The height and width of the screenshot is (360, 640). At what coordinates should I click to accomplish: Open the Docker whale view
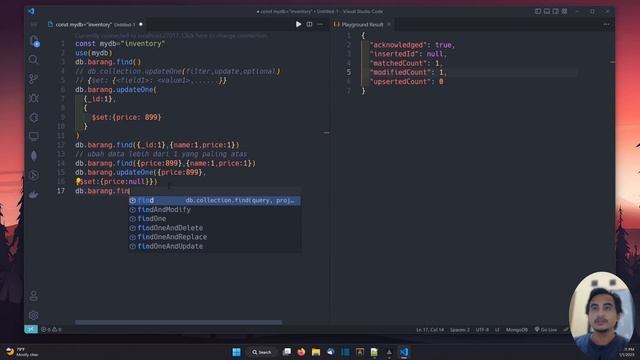click(33, 195)
